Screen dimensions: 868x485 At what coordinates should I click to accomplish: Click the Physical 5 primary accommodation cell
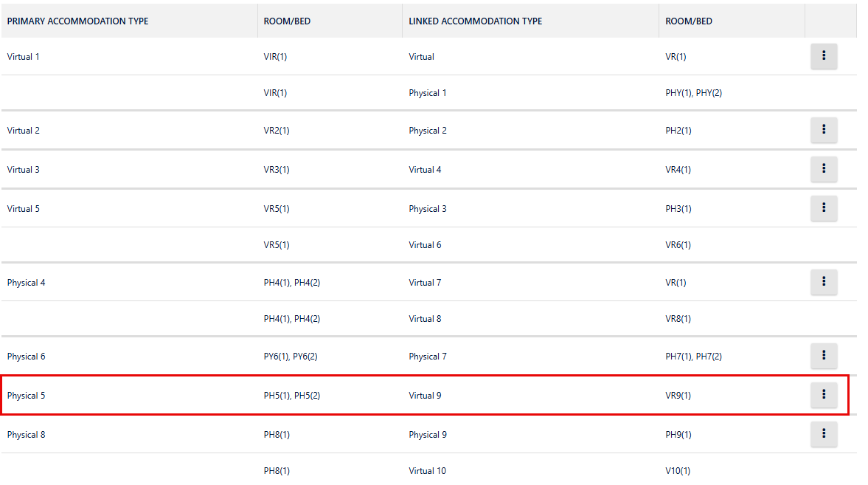[27, 396]
